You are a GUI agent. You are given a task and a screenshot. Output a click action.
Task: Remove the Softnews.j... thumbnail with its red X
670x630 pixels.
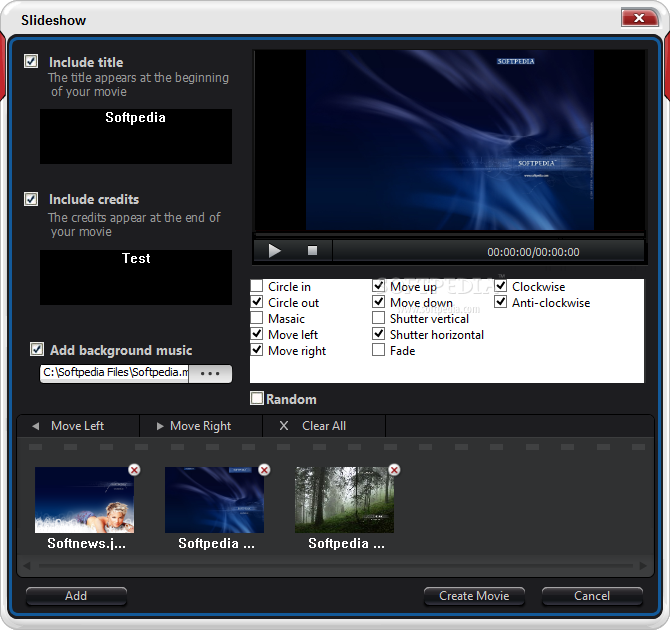(134, 470)
